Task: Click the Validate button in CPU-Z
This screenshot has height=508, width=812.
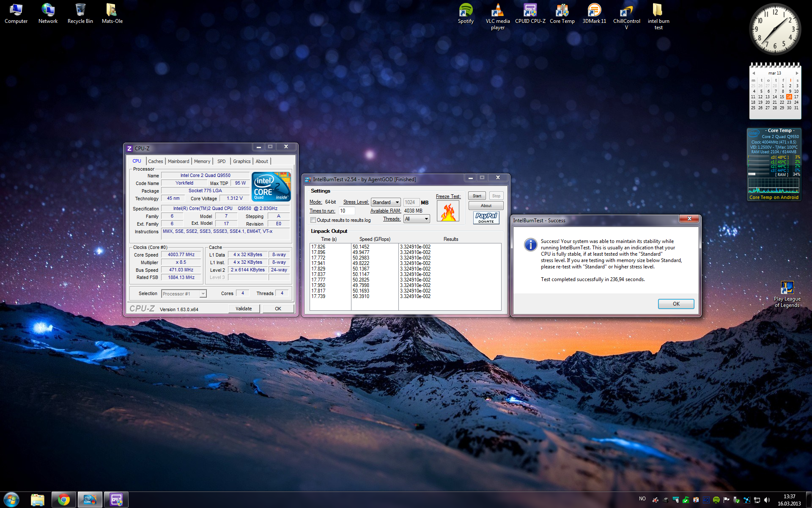Action: tap(244, 309)
